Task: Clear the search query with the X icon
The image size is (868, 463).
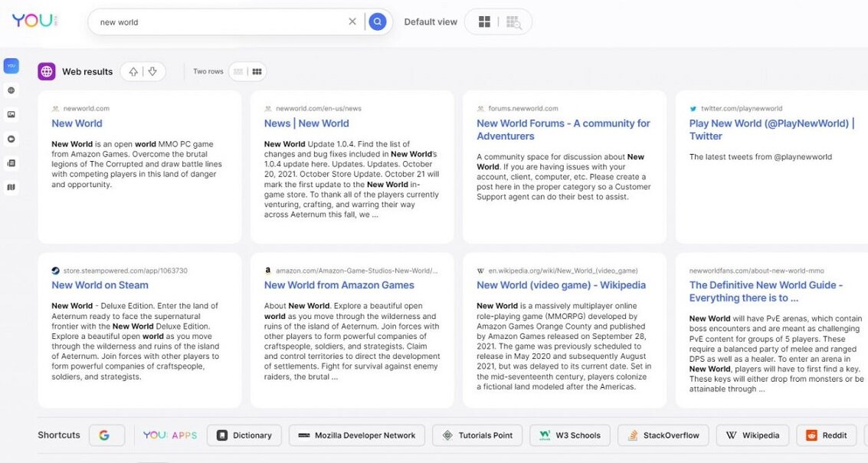Action: [x=352, y=21]
